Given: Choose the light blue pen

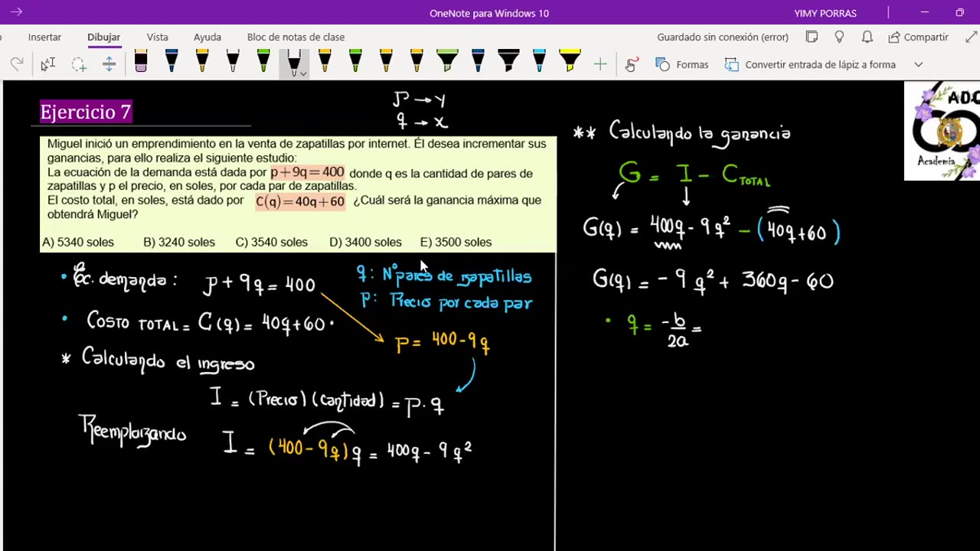Looking at the screenshot, I should (x=539, y=61).
